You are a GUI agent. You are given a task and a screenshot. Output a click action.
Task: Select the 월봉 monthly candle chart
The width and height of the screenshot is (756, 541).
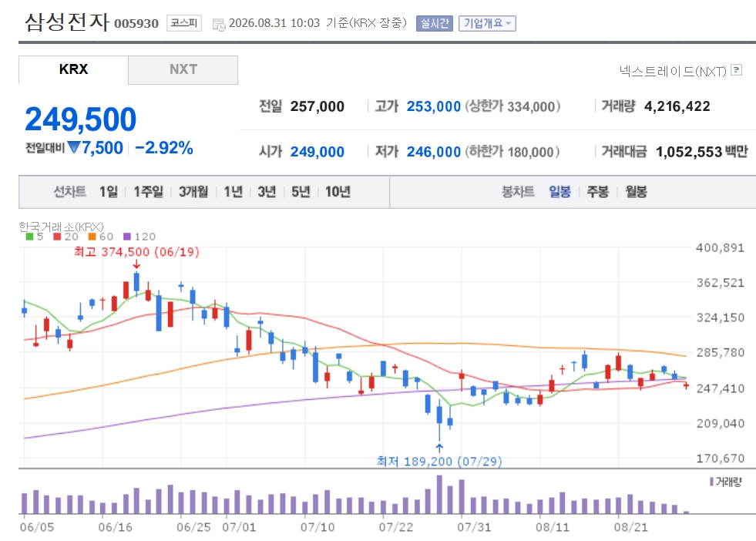pos(636,192)
